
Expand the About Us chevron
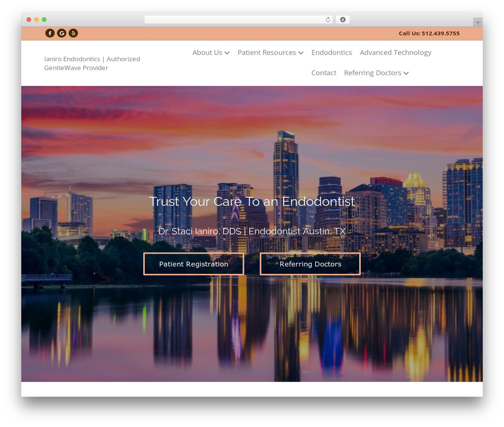click(227, 53)
